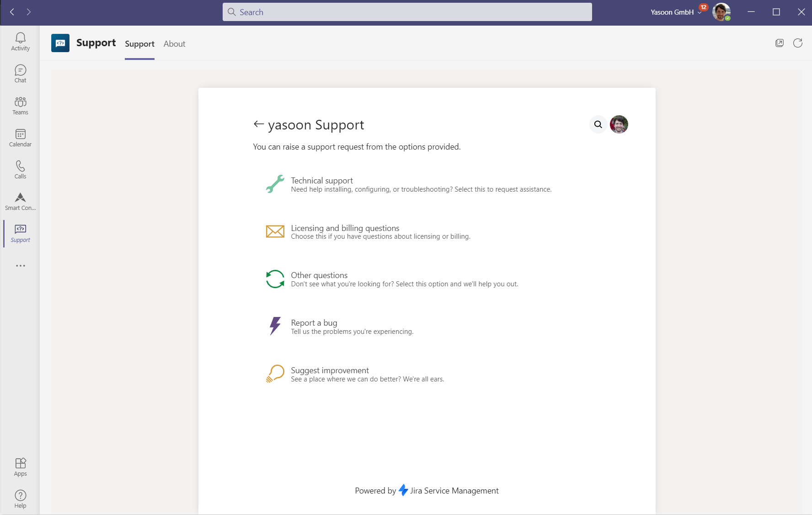Screen dimensions: 812x515
Task: Open the Activity bell icon
Action: point(20,42)
